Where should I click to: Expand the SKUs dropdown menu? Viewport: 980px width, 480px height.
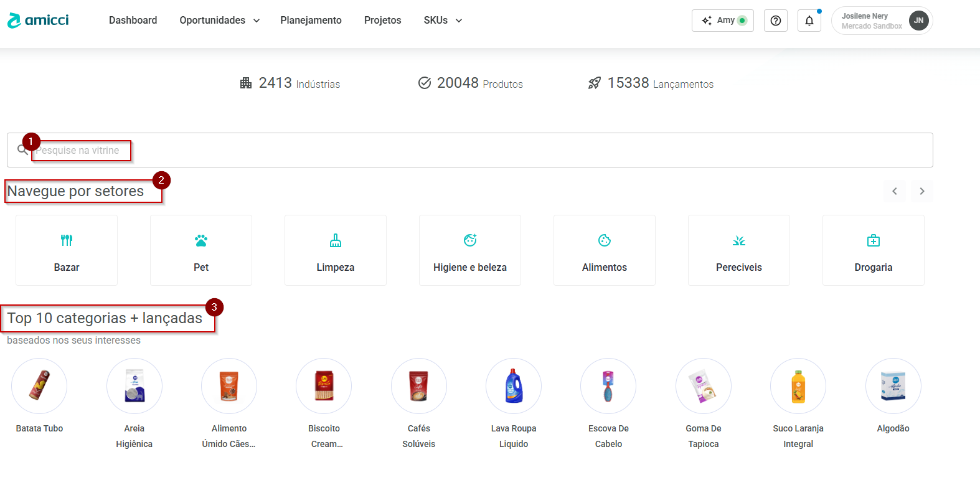[443, 21]
